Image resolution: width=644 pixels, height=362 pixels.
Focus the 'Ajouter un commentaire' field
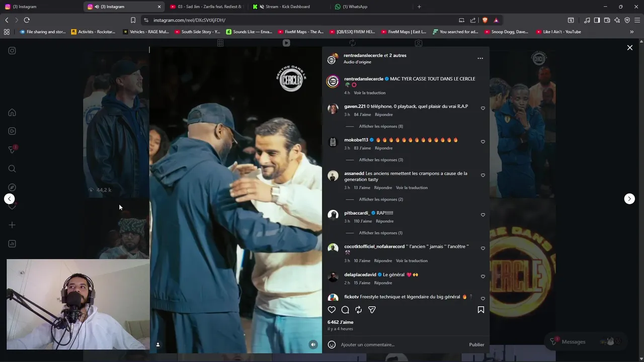[x=403, y=344]
